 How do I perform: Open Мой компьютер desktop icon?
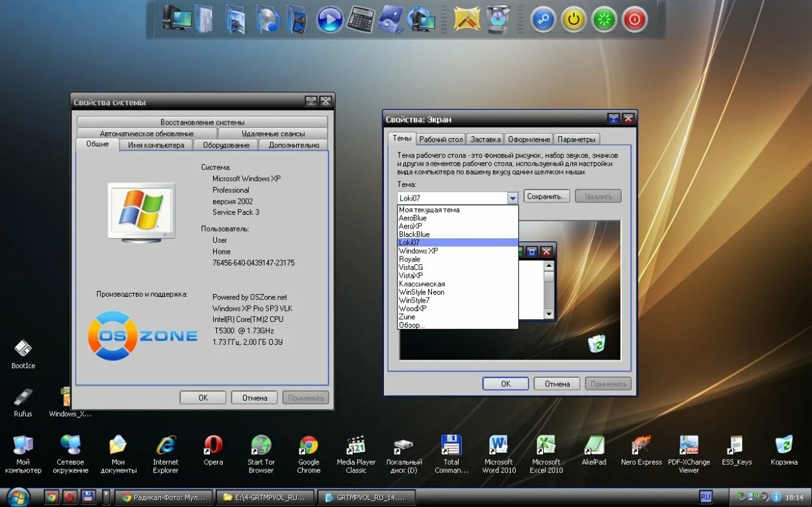pyautogui.click(x=23, y=454)
